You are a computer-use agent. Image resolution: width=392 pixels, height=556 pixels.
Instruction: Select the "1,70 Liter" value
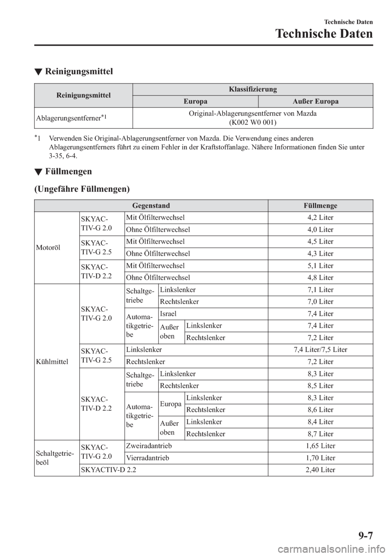click(x=321, y=458)
